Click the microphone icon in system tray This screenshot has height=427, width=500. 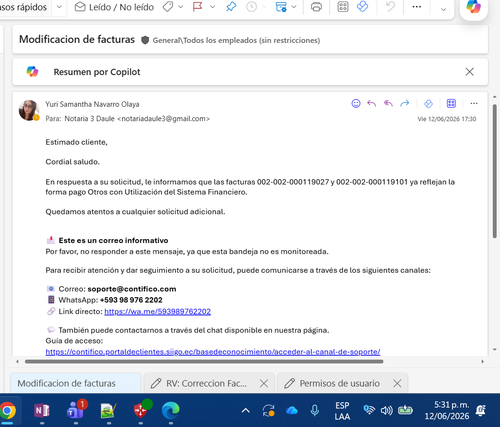315,411
